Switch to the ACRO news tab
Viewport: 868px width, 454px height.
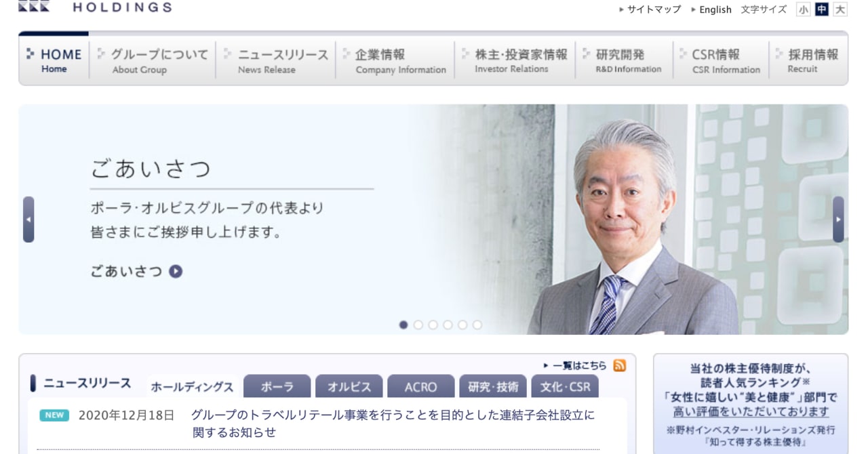tap(420, 387)
